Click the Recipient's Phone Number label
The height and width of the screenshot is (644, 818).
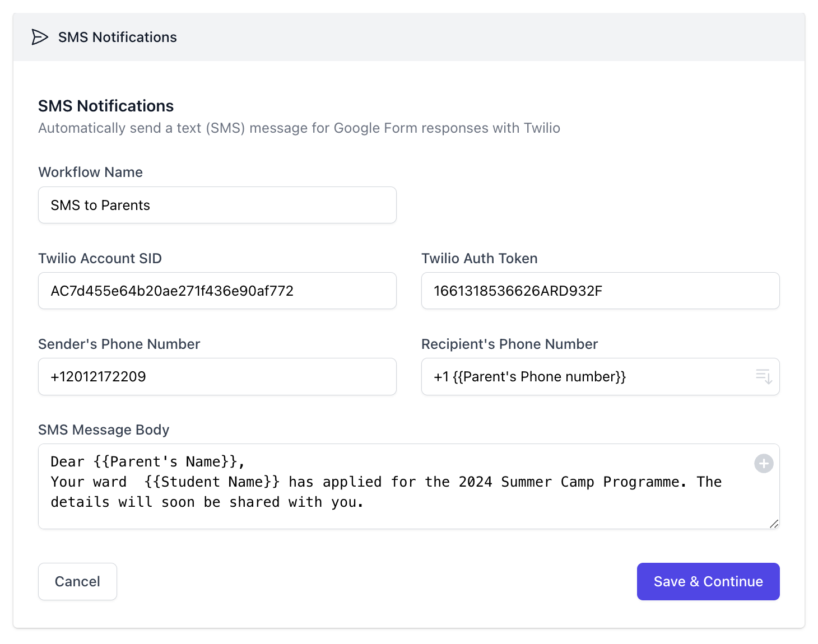click(509, 344)
